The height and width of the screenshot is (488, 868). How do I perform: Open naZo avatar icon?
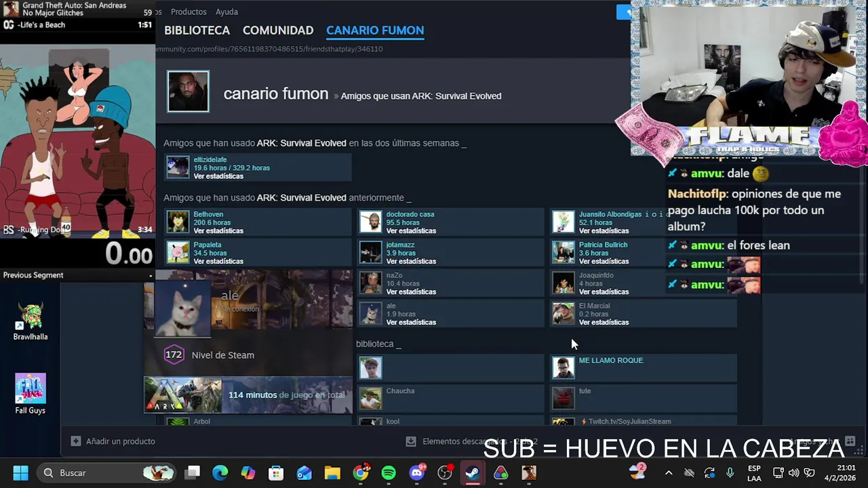pos(371,283)
